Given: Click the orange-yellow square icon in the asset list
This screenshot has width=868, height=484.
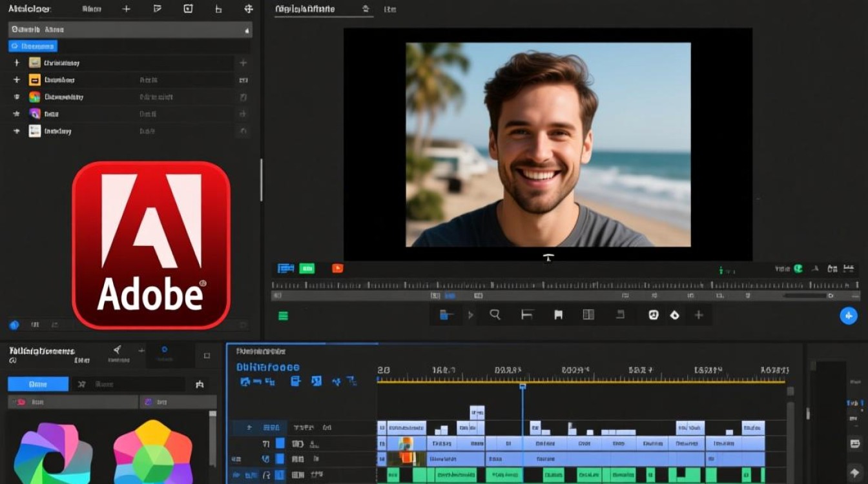Looking at the screenshot, I should pos(34,80).
